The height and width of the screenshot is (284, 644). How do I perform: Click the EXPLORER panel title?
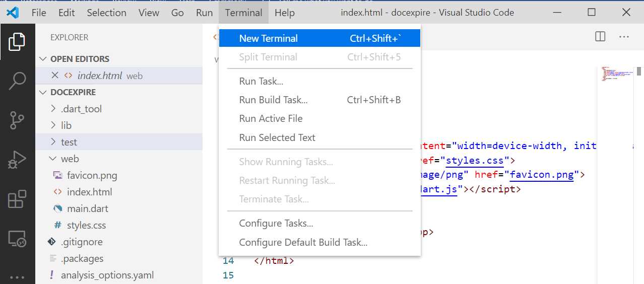[69, 37]
